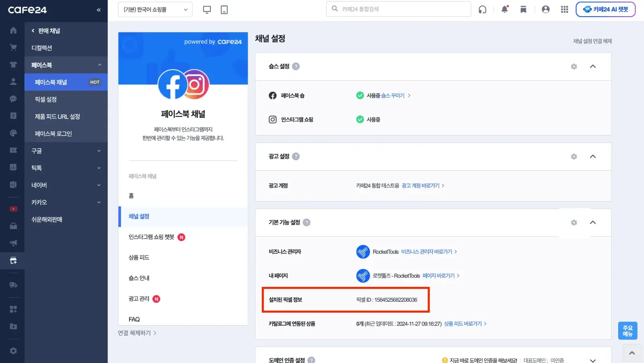Viewport: 644px width, 363px height.
Task: Open the nine-dot apps menu
Action: [x=565, y=9]
